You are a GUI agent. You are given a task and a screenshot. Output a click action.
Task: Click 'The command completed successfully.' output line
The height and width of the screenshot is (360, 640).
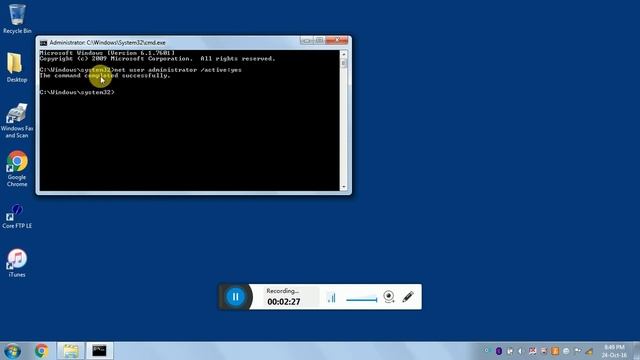tap(105, 76)
